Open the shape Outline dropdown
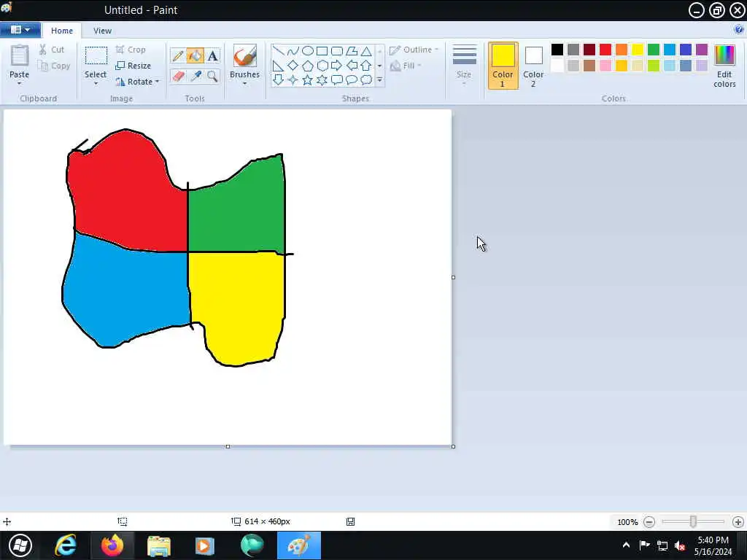747x560 pixels. click(x=414, y=50)
